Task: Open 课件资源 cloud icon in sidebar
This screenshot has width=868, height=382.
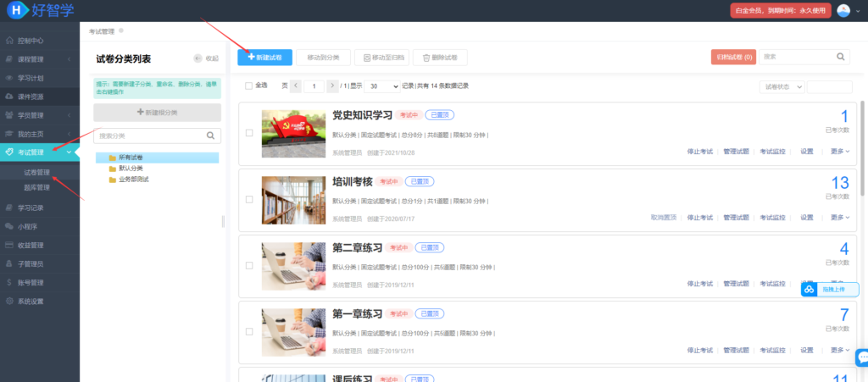Action: point(9,97)
